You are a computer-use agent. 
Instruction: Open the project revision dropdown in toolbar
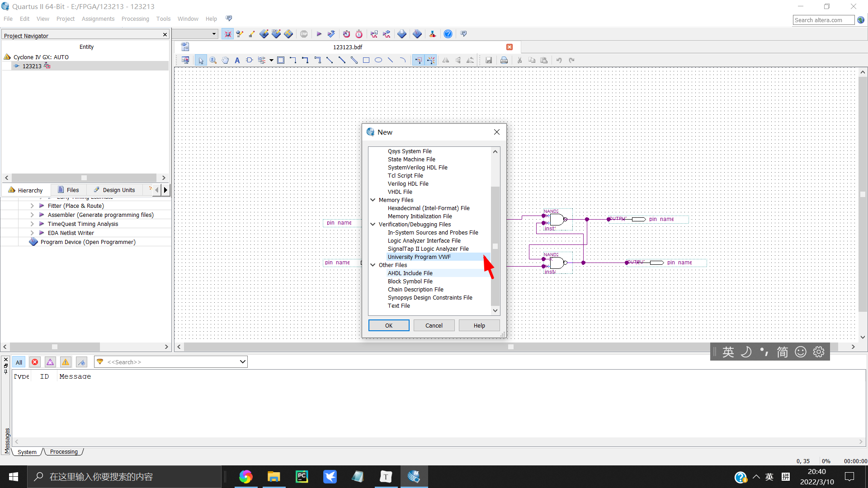point(214,34)
